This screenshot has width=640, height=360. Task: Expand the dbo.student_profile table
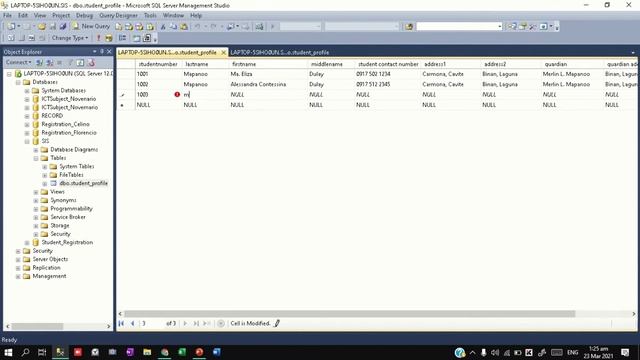(45, 183)
